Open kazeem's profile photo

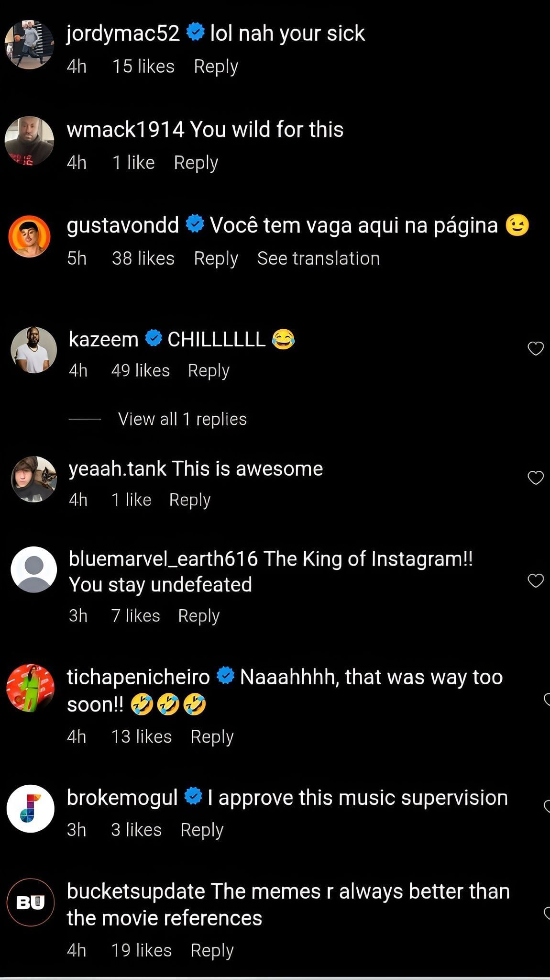point(33,350)
